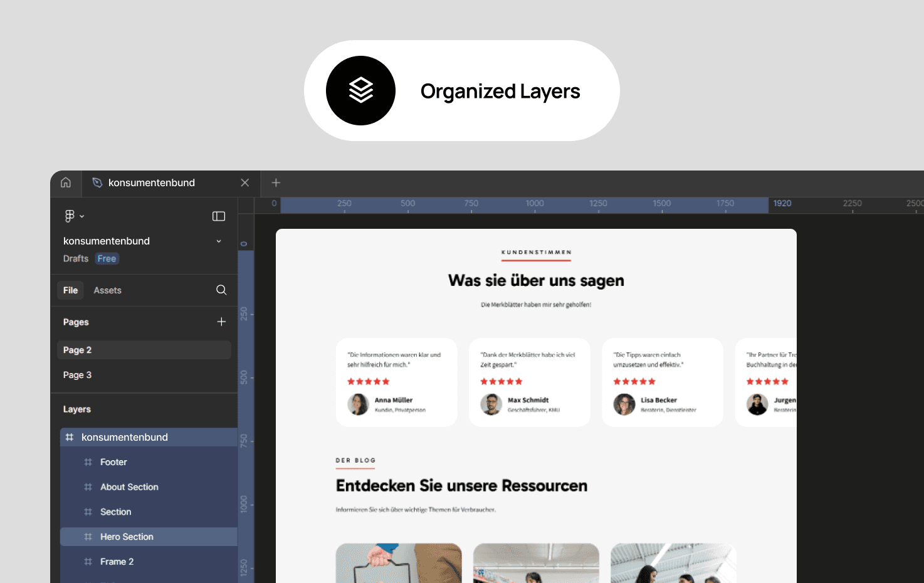Add a new page with plus icon
924x583 pixels.
221,322
